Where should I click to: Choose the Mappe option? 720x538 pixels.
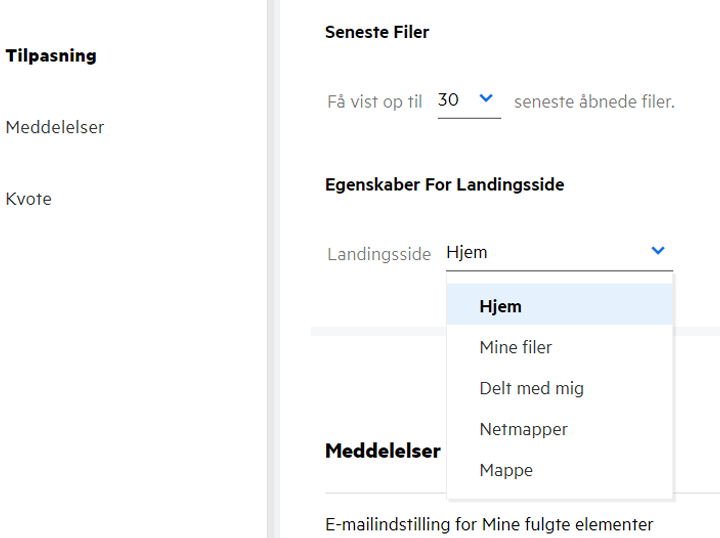click(x=506, y=470)
